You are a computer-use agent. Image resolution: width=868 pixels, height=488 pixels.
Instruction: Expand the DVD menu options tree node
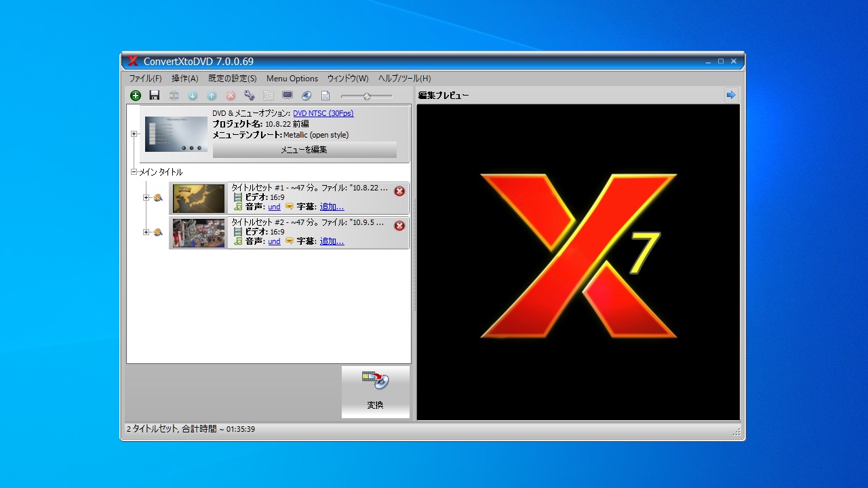[134, 134]
